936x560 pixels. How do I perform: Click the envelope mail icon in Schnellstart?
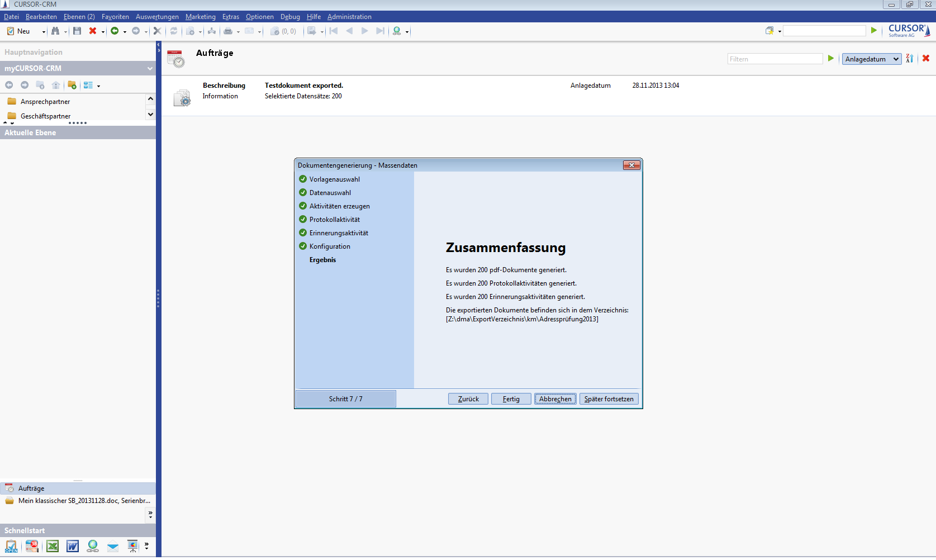point(113,547)
